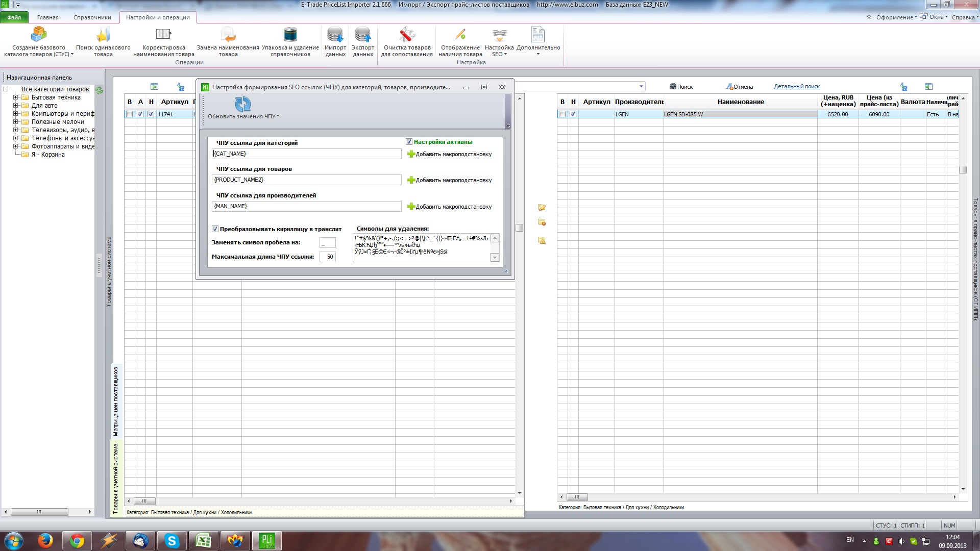Open pack and delete references tool
Screen dimensions: 980x551
pyautogui.click(x=290, y=42)
